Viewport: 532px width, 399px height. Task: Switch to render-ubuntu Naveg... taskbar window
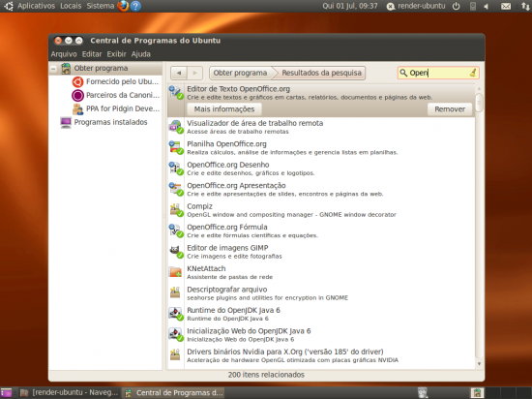[69, 393]
